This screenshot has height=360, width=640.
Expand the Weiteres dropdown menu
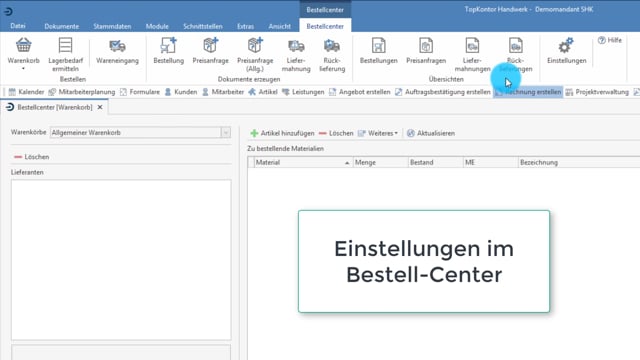tap(378, 133)
